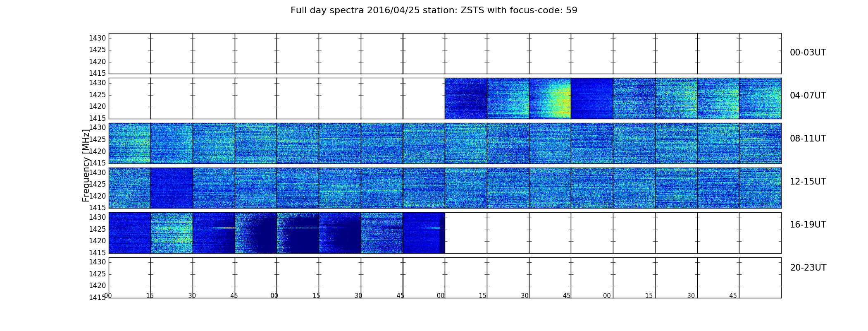This screenshot has height=331, width=868.
Task: Click the 1420 tick in 16-19UT row
Action: 98,241
